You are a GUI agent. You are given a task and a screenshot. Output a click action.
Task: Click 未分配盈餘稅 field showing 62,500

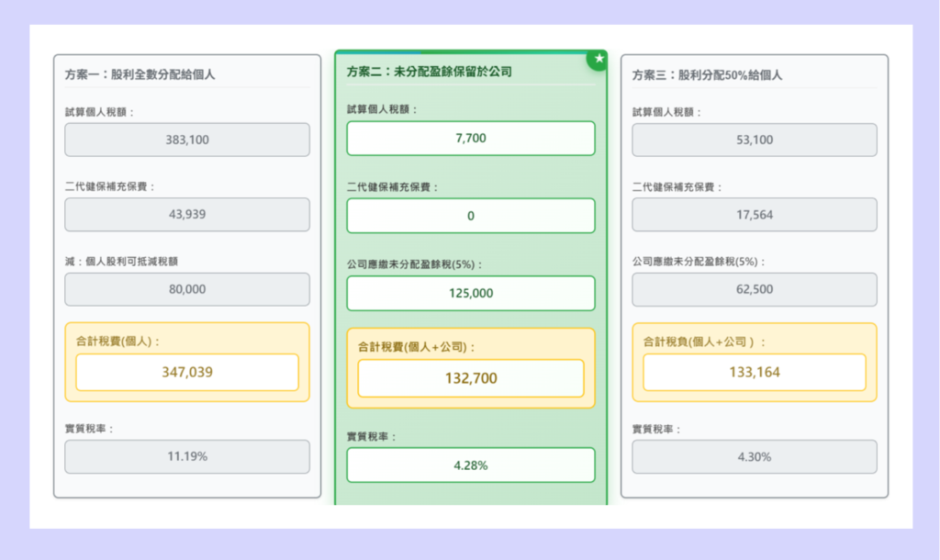click(x=755, y=289)
